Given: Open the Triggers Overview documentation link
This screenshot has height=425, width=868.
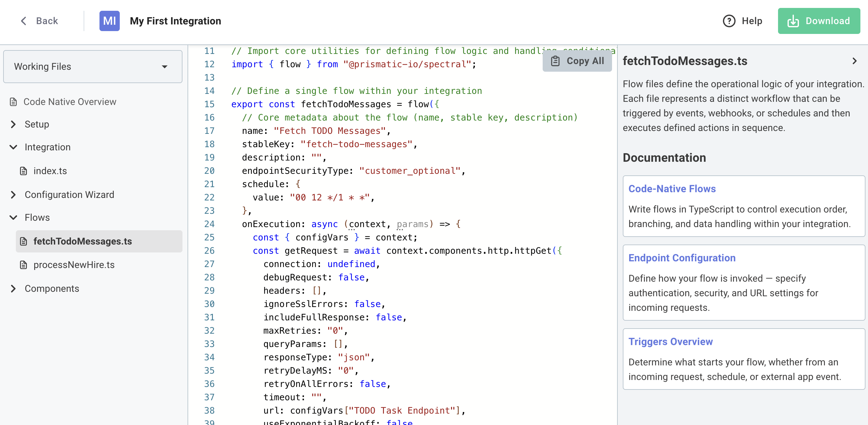Looking at the screenshot, I should click(671, 341).
